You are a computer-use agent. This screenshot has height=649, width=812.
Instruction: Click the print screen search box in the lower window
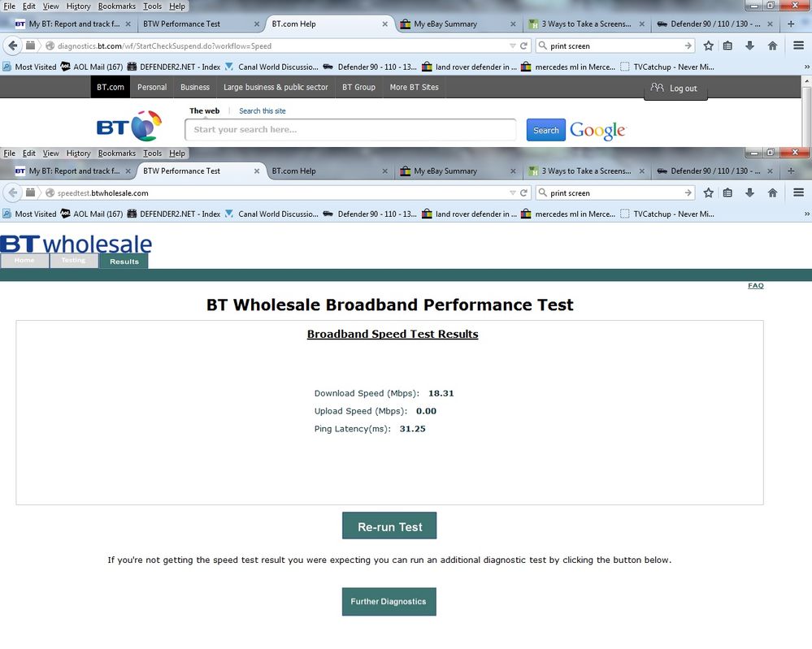(615, 193)
